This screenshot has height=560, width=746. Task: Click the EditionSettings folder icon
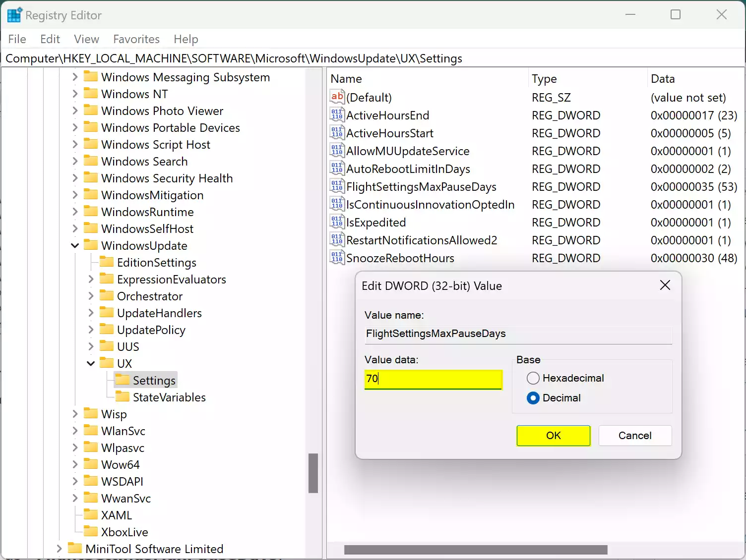click(x=107, y=262)
